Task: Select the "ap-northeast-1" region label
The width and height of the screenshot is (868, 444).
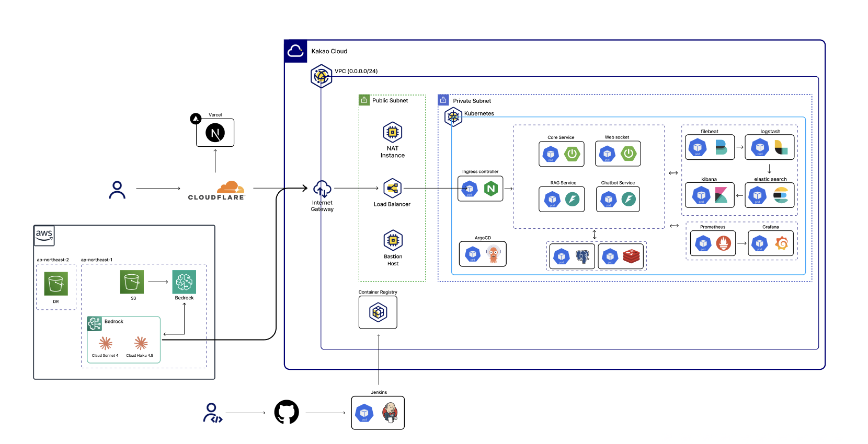Action: click(x=97, y=260)
